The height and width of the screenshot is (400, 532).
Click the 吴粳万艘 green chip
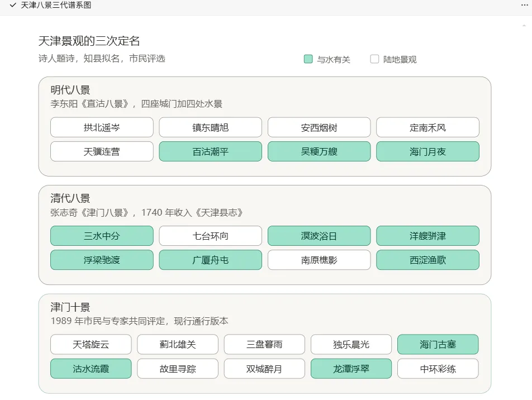(x=319, y=151)
